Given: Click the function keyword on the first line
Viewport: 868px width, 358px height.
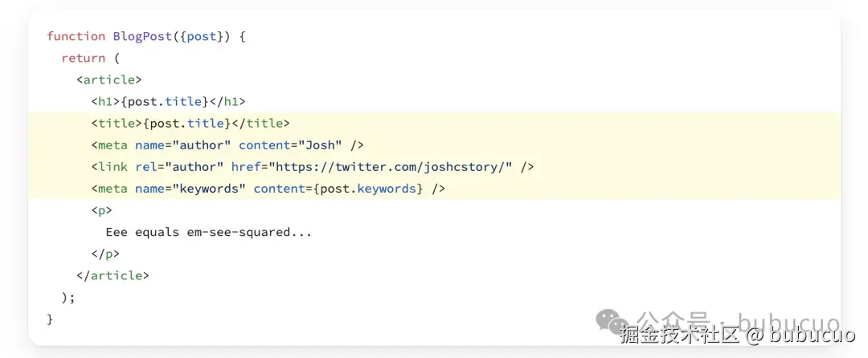Looking at the screenshot, I should pos(76,36).
